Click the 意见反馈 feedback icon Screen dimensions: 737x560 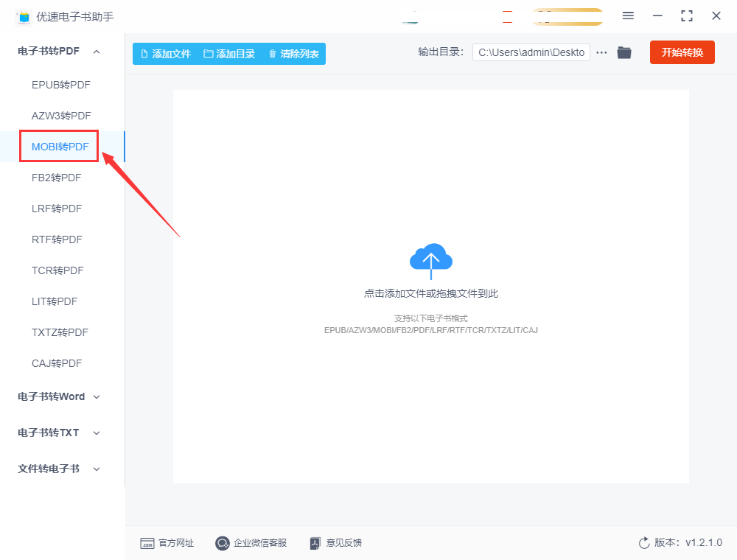coord(315,543)
